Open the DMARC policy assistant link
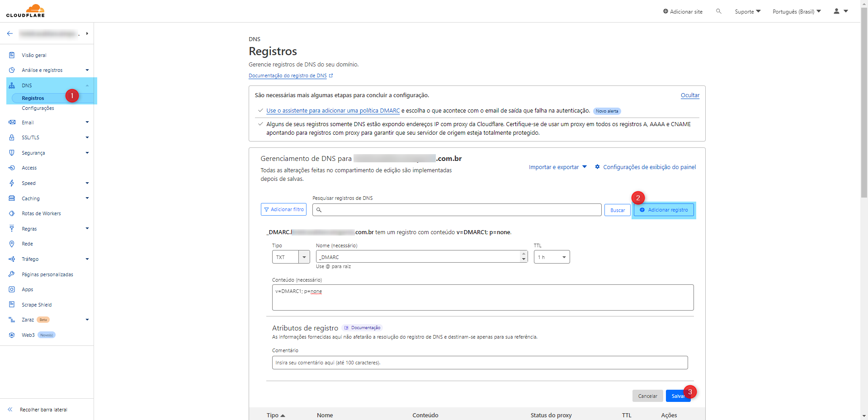Screen dimensions: 868x420 tap(333, 111)
